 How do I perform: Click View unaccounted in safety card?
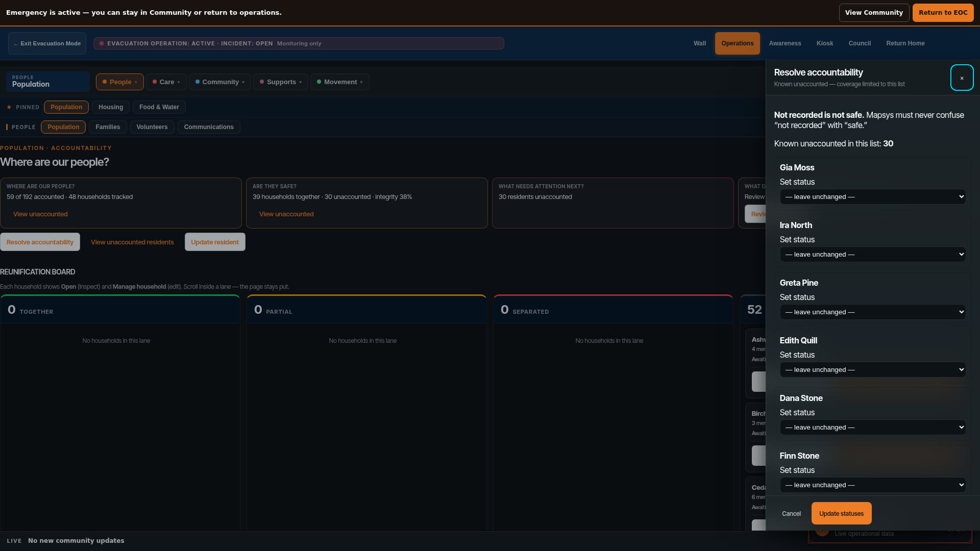tap(286, 214)
